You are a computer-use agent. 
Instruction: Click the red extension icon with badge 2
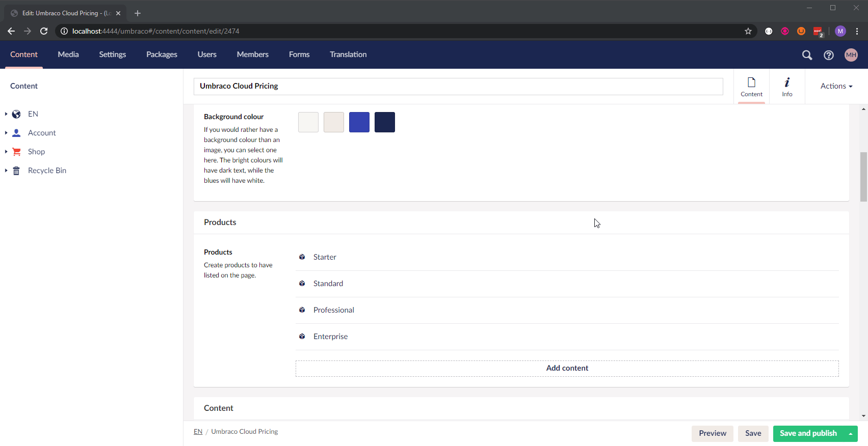(x=818, y=32)
